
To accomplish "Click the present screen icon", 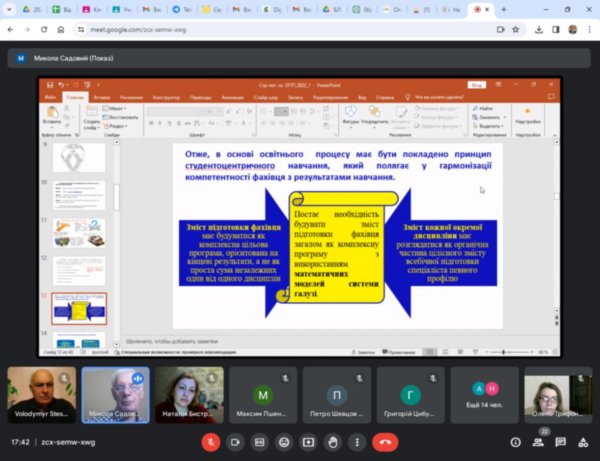I will pos(309,441).
